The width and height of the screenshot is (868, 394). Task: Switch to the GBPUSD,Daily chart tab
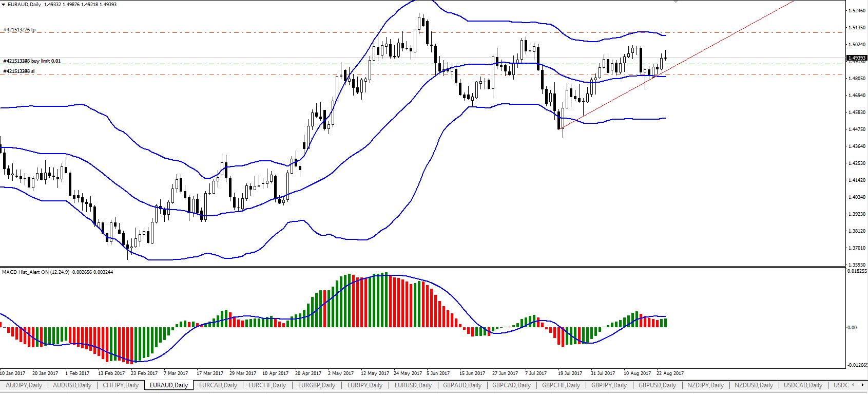point(657,385)
